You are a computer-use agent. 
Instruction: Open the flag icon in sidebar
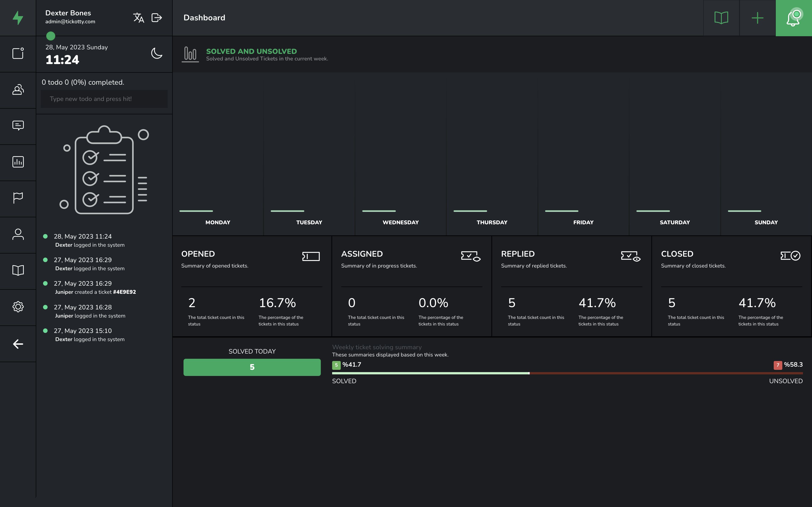pyautogui.click(x=18, y=198)
